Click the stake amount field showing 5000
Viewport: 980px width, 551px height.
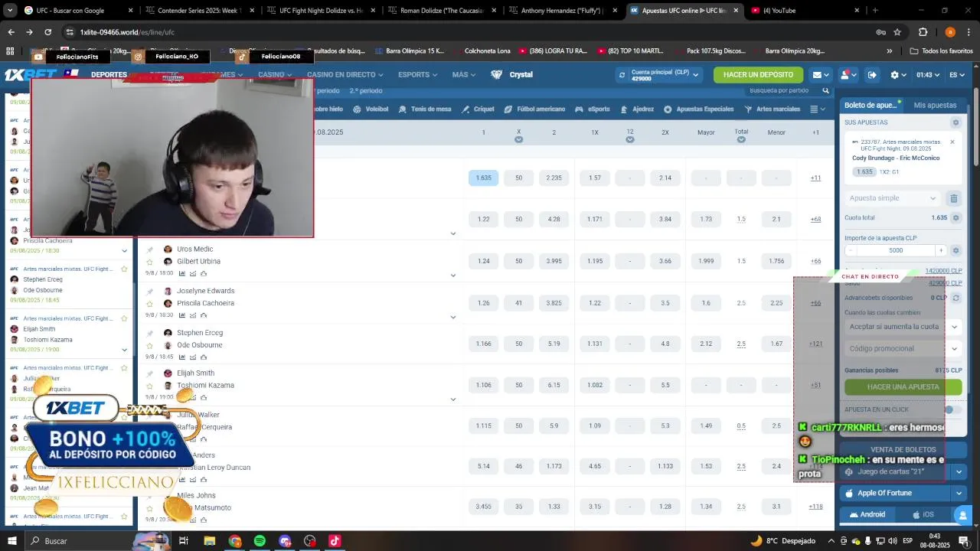coord(896,250)
